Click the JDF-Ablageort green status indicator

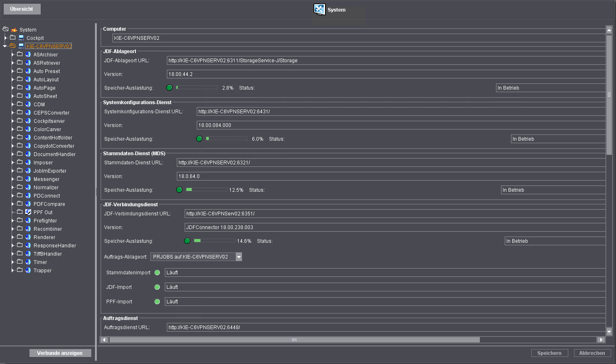click(169, 88)
